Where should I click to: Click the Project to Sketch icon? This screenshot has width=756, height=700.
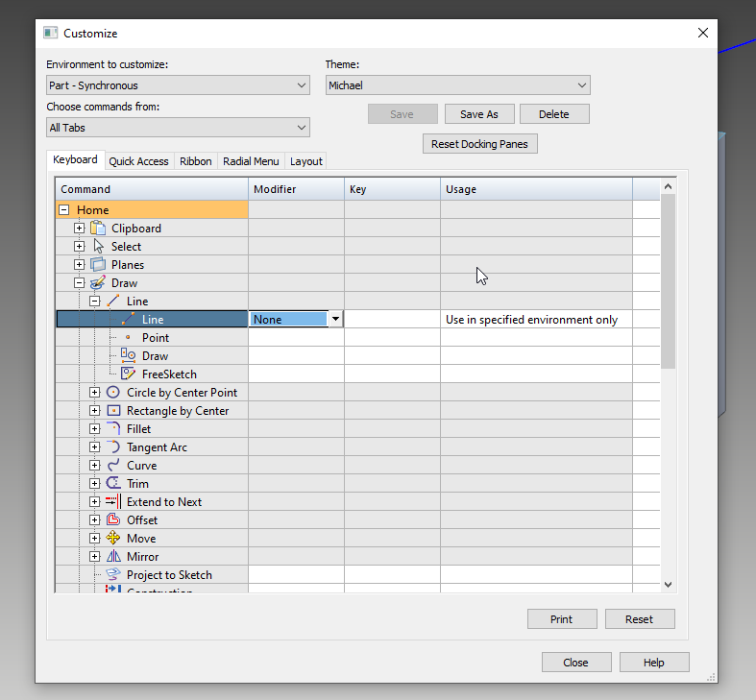click(x=113, y=574)
